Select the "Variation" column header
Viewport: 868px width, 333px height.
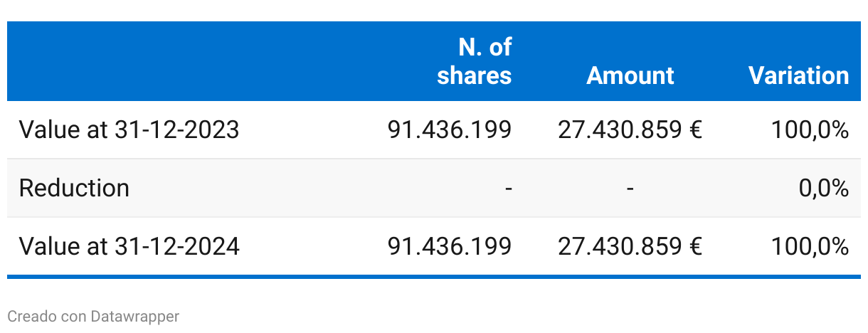point(798,75)
